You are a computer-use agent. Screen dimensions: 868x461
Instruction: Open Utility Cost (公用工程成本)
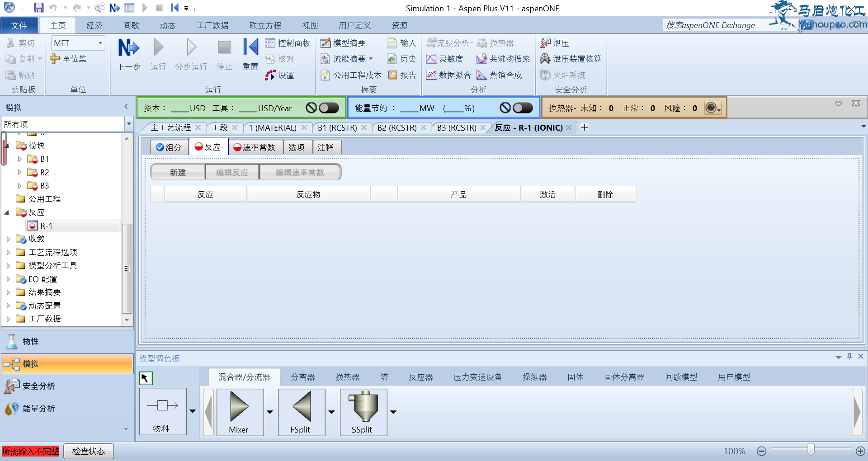tap(351, 75)
